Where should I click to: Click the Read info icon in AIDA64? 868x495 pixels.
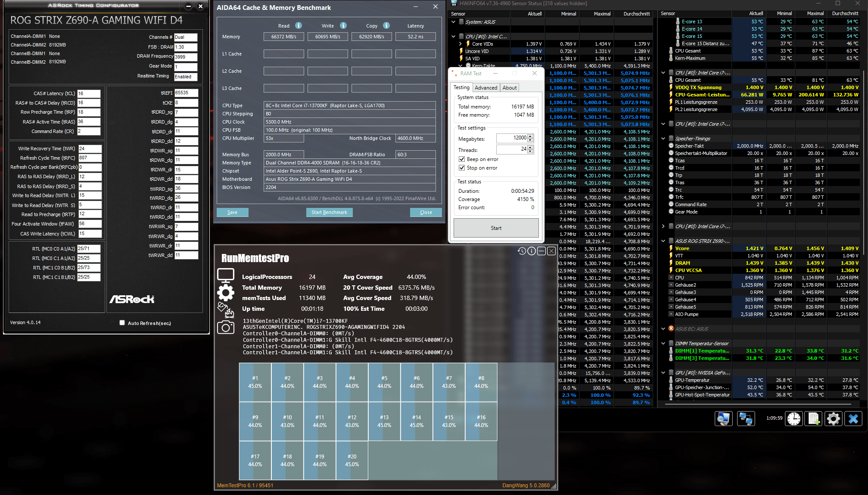pos(299,25)
